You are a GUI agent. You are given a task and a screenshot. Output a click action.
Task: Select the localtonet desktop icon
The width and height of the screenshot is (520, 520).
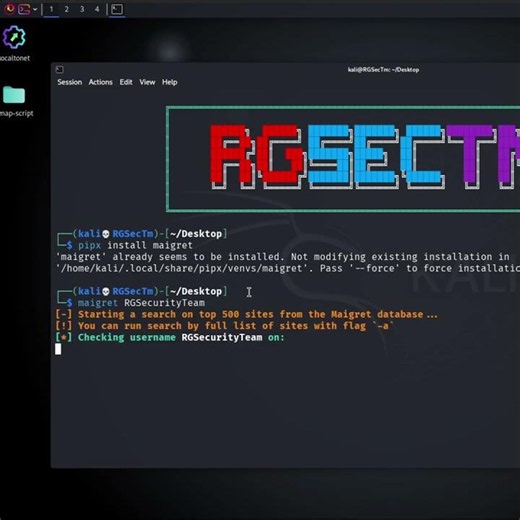(14, 43)
